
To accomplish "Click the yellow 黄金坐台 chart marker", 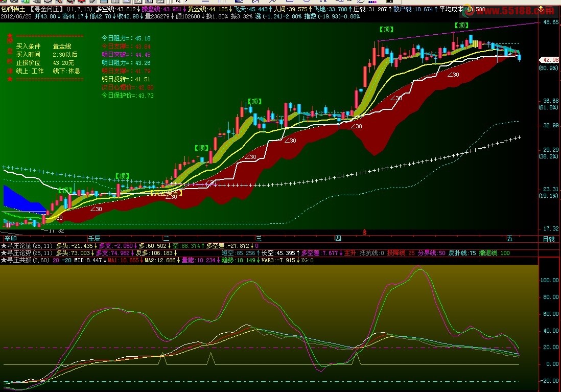I will click(166, 193).
